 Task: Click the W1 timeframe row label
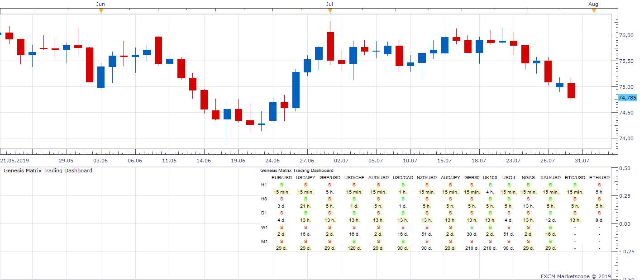coord(264,227)
